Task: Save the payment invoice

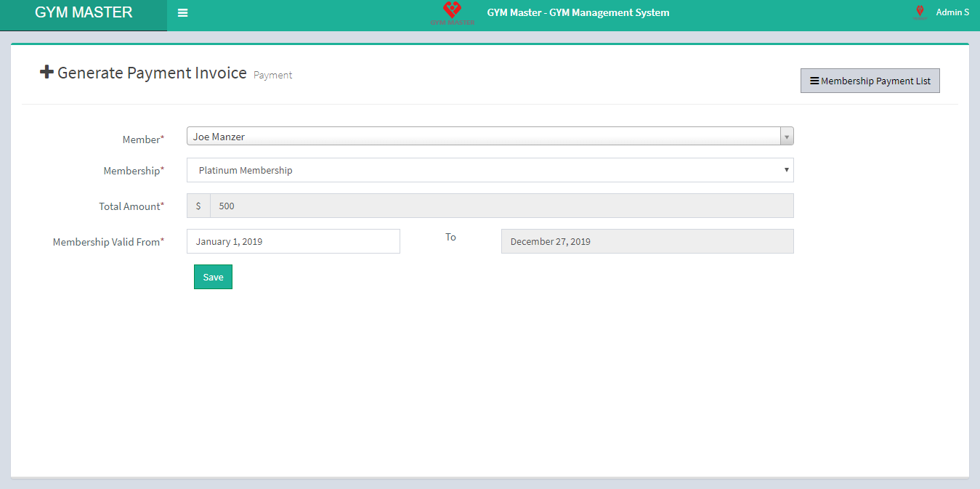Action: [212, 277]
